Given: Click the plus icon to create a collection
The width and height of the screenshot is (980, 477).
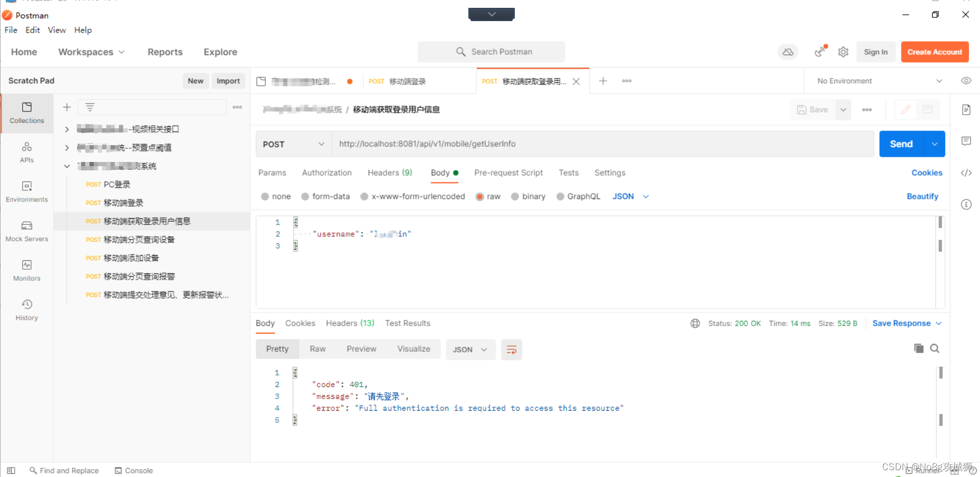Looking at the screenshot, I should click(67, 107).
